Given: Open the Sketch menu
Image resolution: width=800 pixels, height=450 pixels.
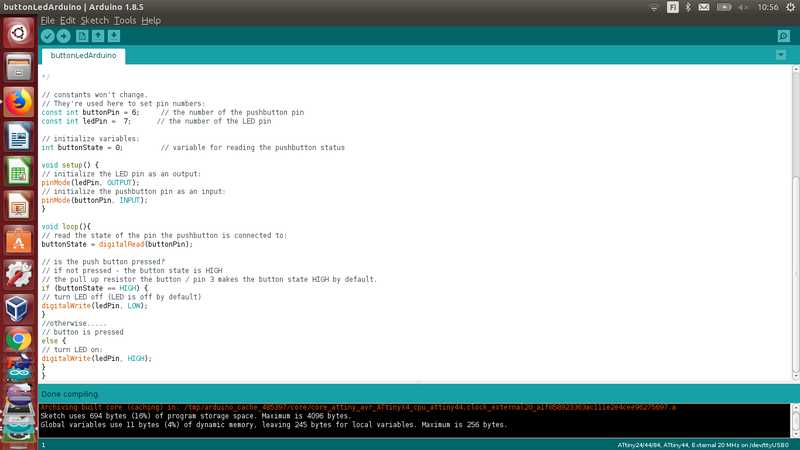Looking at the screenshot, I should (x=94, y=20).
